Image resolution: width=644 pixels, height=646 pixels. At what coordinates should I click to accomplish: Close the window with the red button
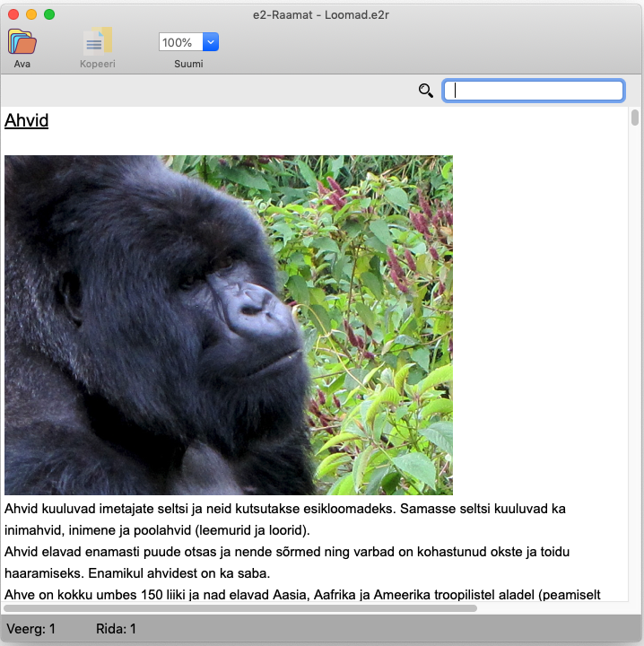pos(13,14)
